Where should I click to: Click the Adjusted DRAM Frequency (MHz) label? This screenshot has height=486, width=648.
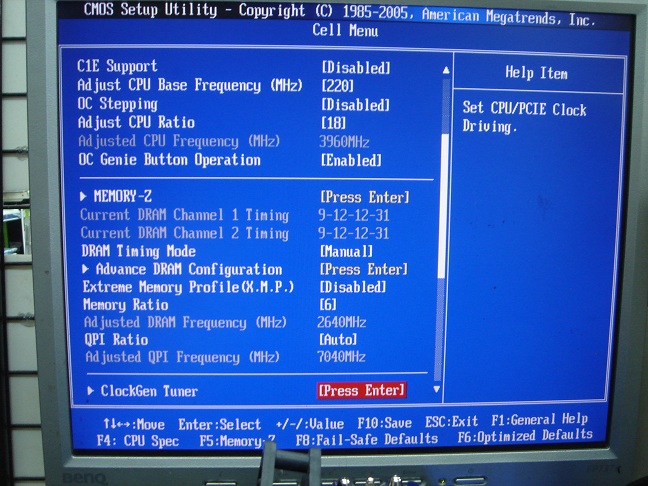185,322
